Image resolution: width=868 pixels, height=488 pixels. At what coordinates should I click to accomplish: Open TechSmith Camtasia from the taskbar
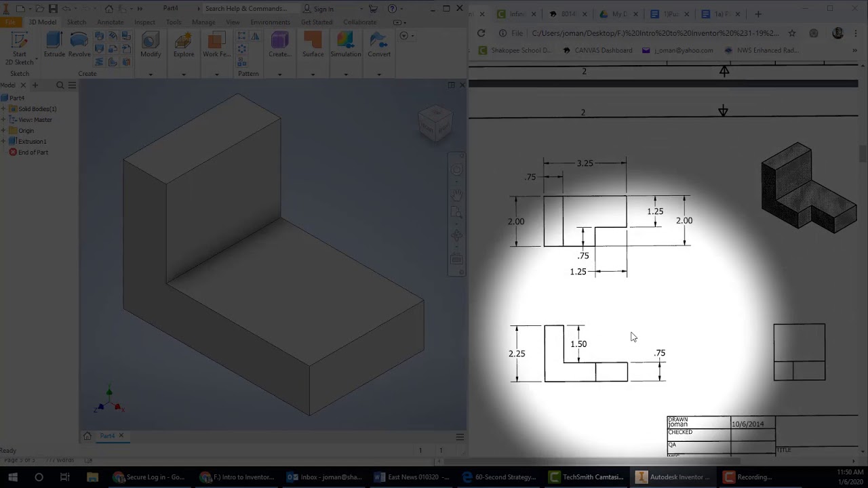[587, 477]
